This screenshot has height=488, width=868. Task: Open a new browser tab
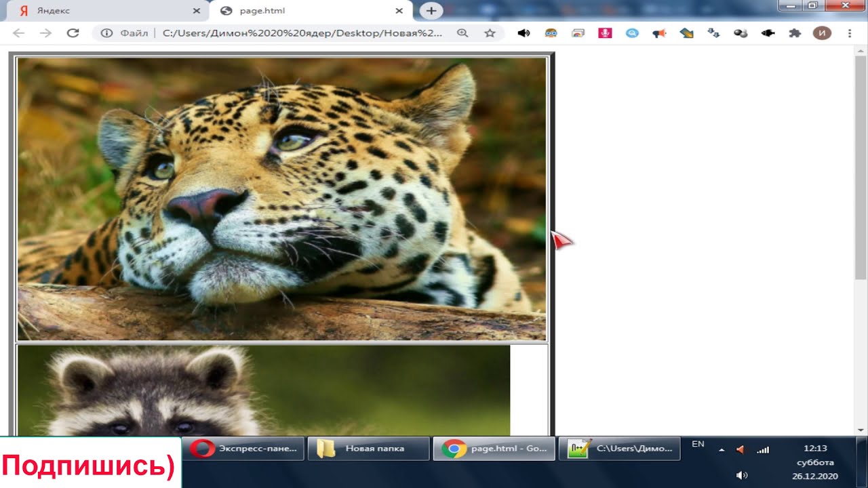431,11
